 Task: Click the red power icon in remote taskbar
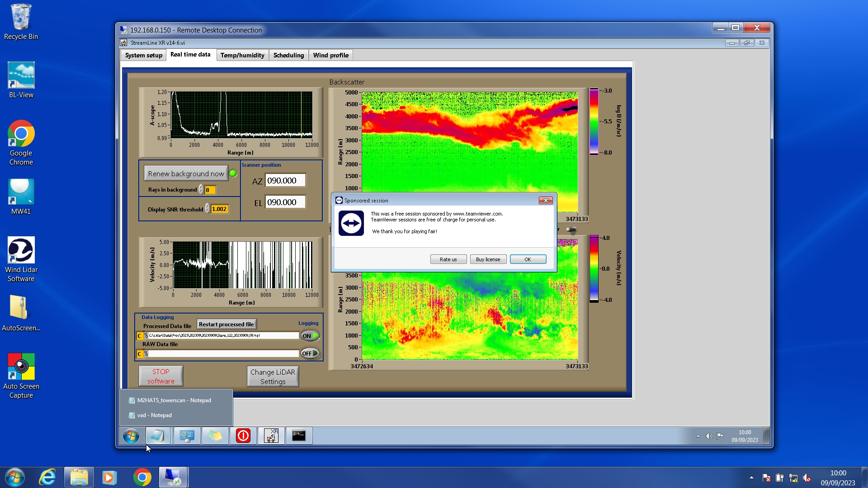pyautogui.click(x=243, y=436)
